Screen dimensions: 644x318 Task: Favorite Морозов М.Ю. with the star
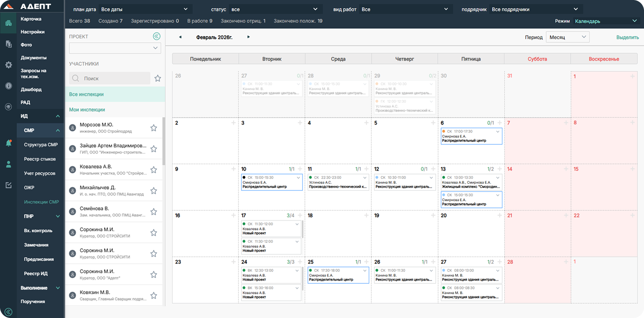[153, 128]
